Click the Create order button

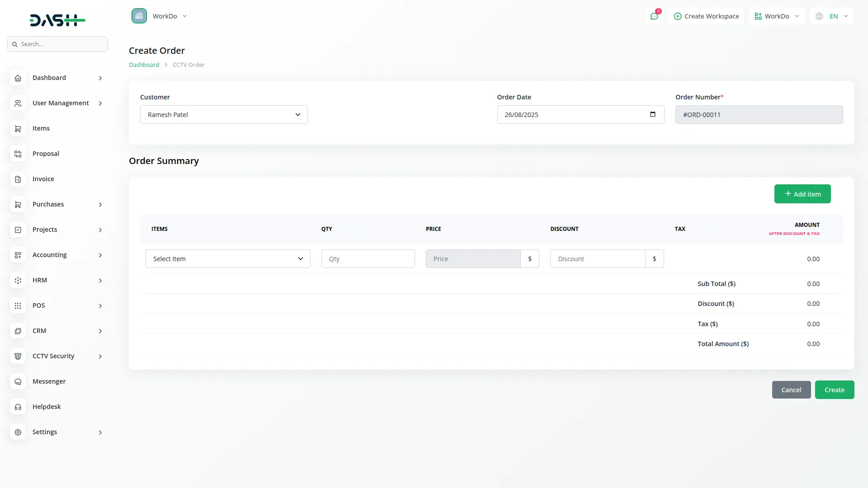[834, 390]
